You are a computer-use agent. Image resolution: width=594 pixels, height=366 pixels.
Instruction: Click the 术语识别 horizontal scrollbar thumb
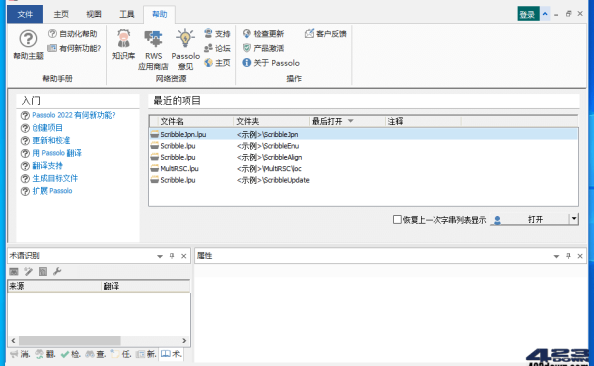click(70, 341)
